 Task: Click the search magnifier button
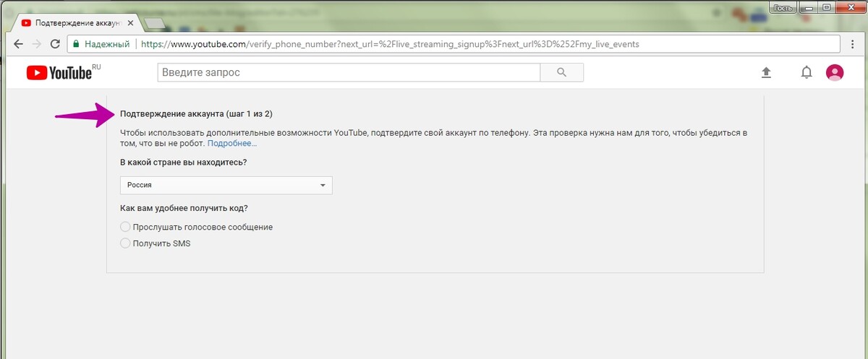click(x=562, y=72)
